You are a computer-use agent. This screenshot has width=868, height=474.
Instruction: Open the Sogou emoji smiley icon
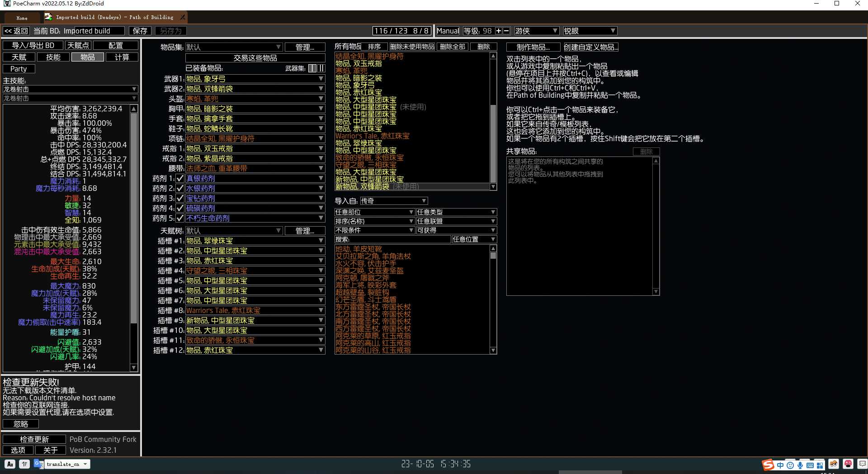click(x=790, y=465)
